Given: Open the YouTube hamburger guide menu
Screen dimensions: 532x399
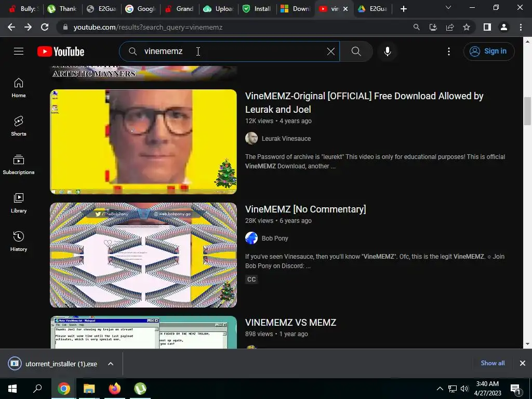Looking at the screenshot, I should [x=19, y=51].
